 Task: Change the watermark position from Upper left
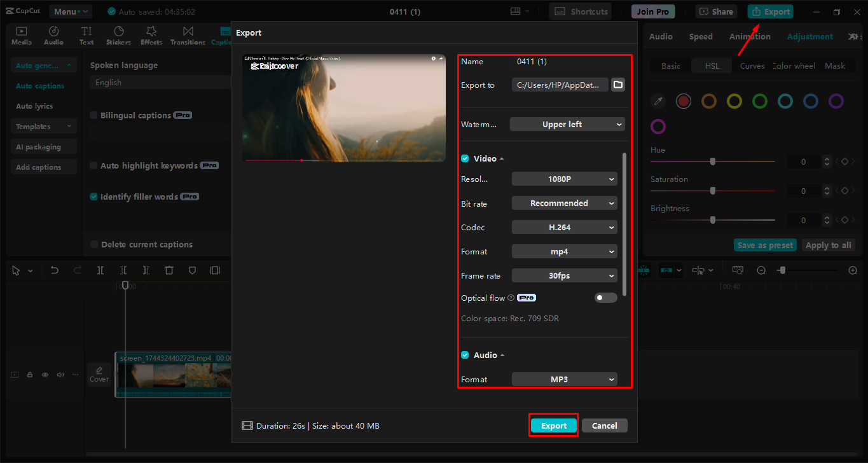[567, 124]
